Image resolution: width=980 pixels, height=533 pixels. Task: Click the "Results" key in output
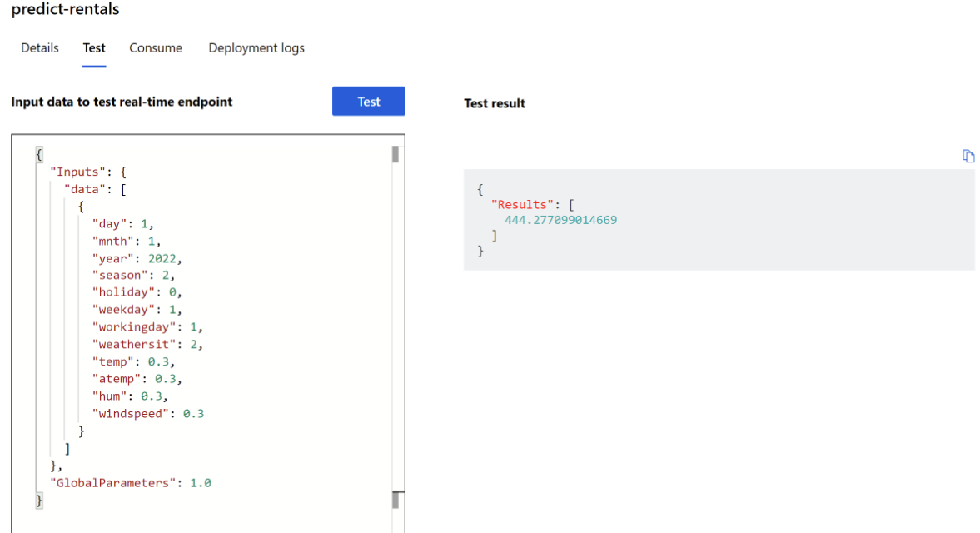click(523, 205)
